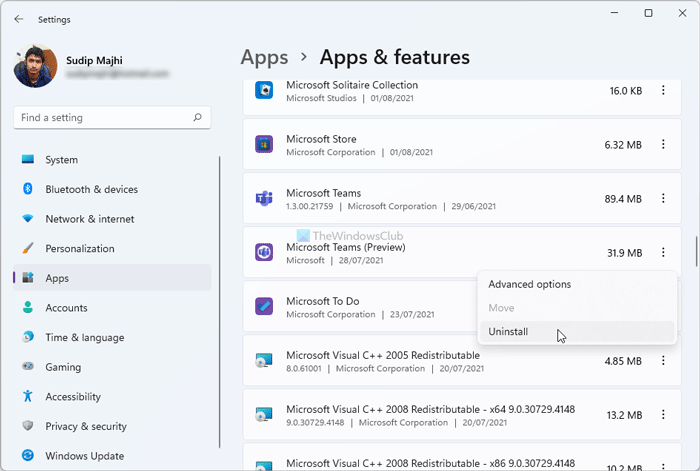The image size is (700, 471).
Task: Expand three-dot menu for Visual C++ 2005
Action: point(663,361)
